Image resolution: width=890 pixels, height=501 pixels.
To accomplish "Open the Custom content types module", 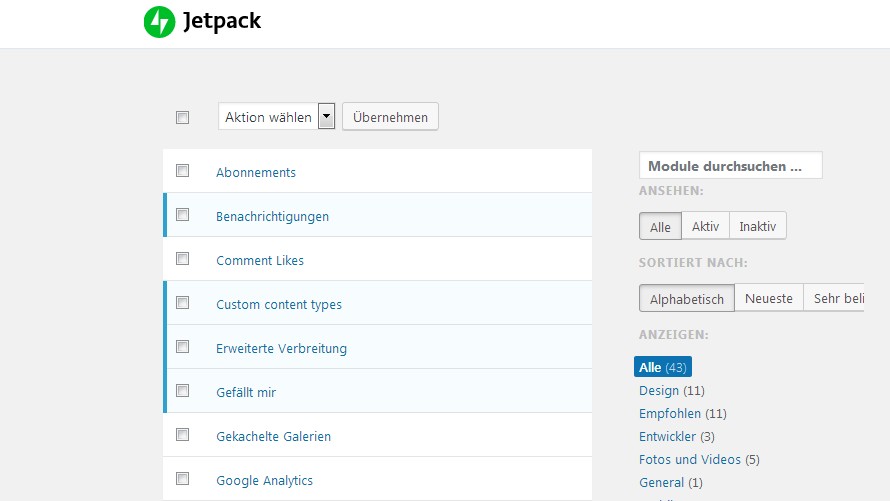I will point(278,305).
